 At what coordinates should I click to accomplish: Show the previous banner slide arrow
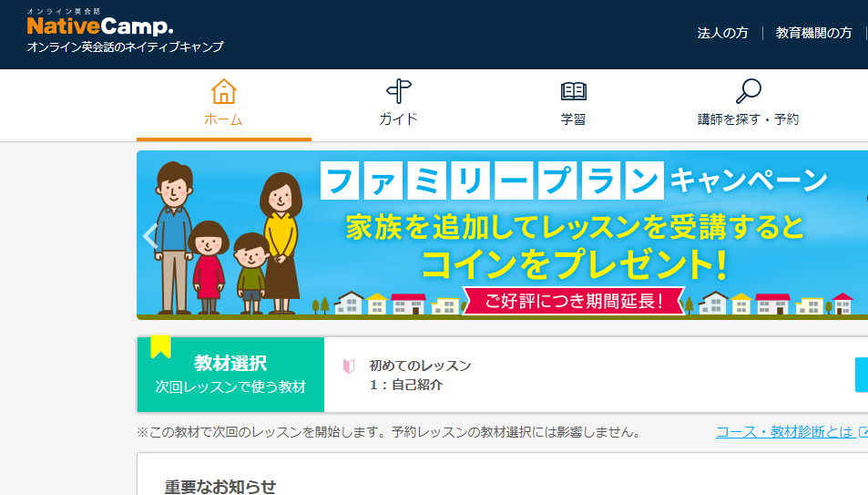[x=150, y=235]
